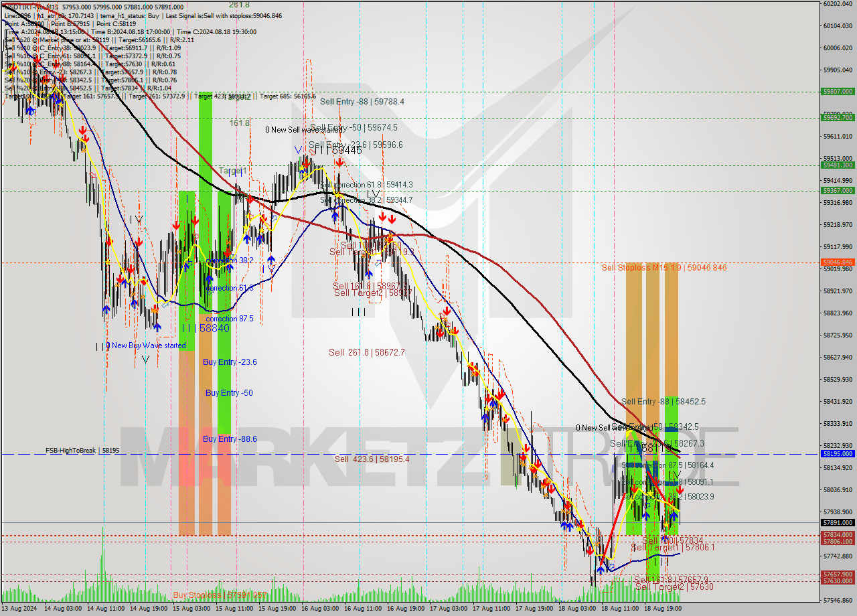Click the green 59692.700 price tag
857x616 pixels.
click(838, 118)
